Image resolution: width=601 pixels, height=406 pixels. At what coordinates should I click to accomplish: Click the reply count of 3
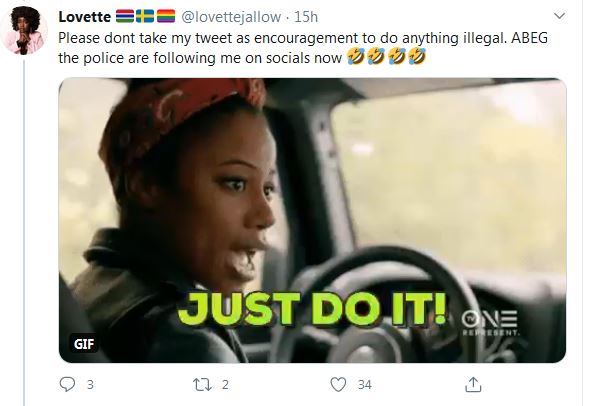click(x=91, y=384)
